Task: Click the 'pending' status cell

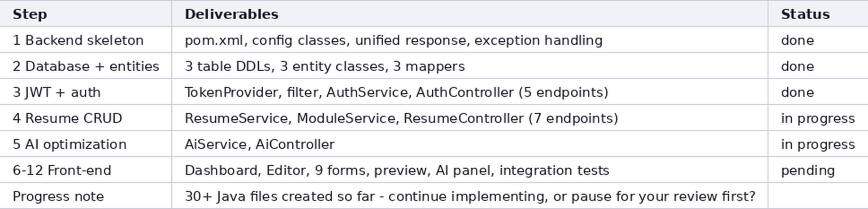Action: (x=818, y=170)
